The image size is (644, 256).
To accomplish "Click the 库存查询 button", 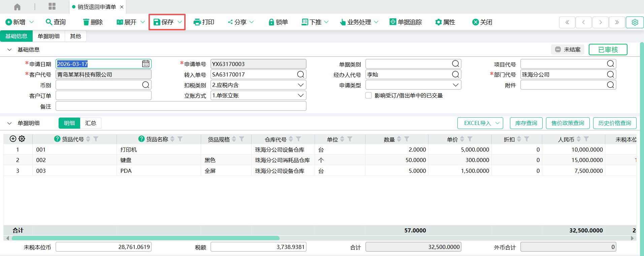I will click(x=526, y=123).
